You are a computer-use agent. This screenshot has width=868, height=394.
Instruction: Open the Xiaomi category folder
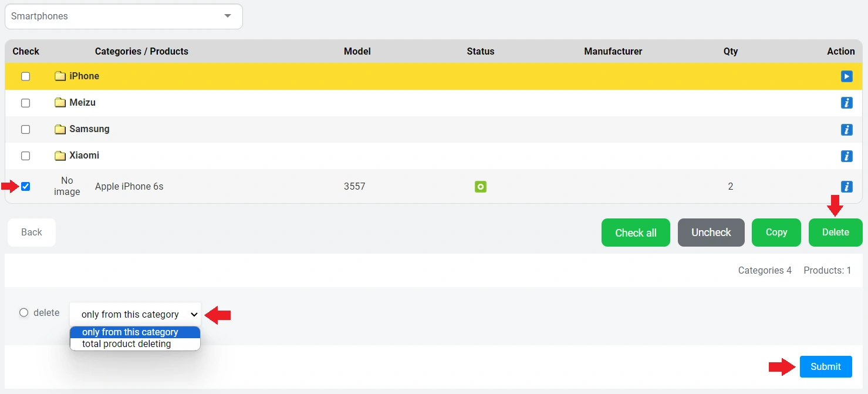pyautogui.click(x=84, y=156)
